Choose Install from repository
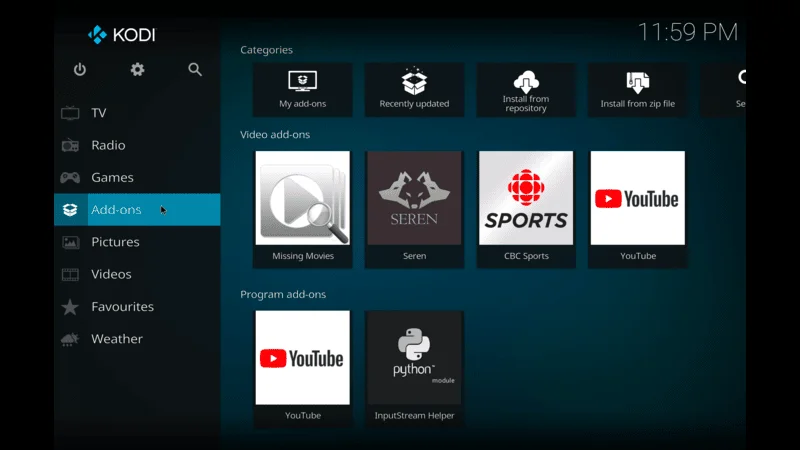800x450 pixels. (526, 90)
